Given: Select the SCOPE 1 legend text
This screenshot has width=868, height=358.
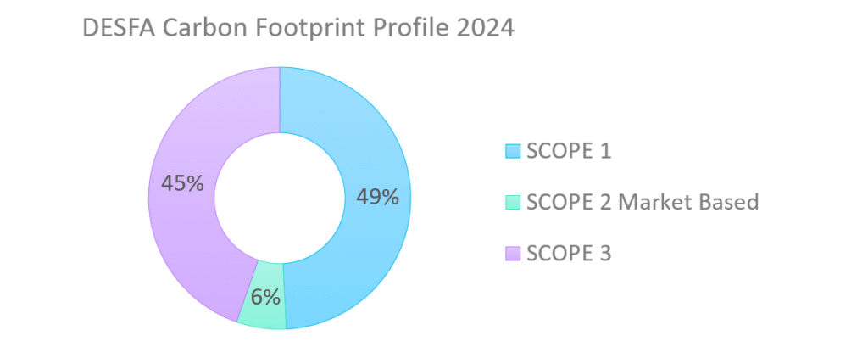Looking at the screenshot, I should (x=569, y=151).
